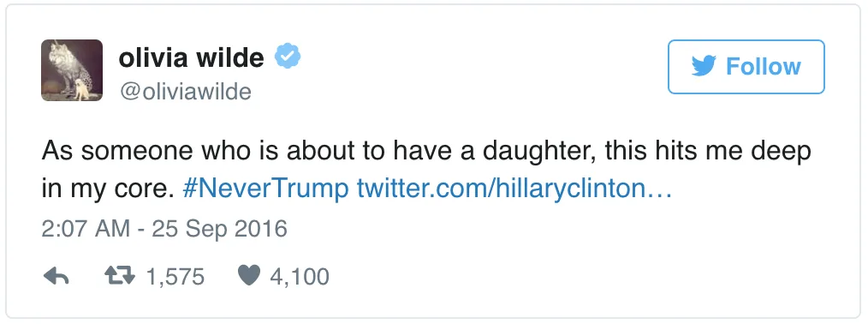
Task: Click the olivia wilde display name
Action: tap(191, 57)
